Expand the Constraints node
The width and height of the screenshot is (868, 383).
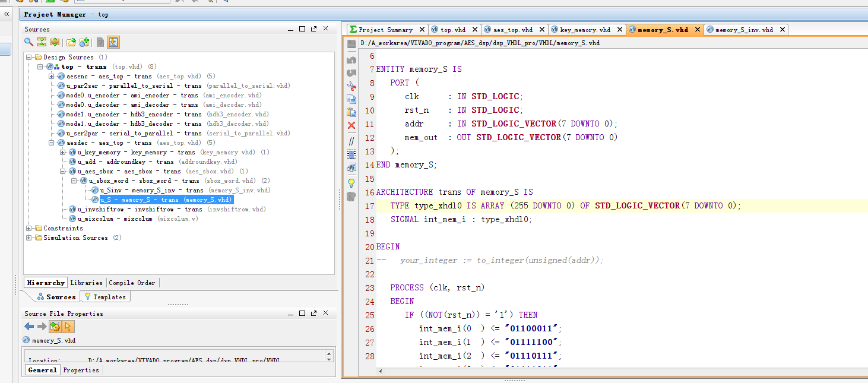click(x=30, y=228)
